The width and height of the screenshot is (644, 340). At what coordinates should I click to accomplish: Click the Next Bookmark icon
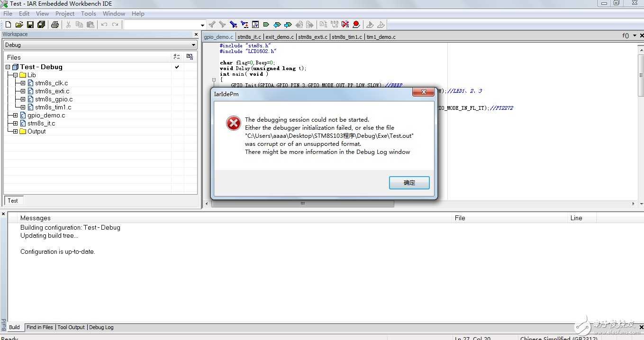point(288,25)
